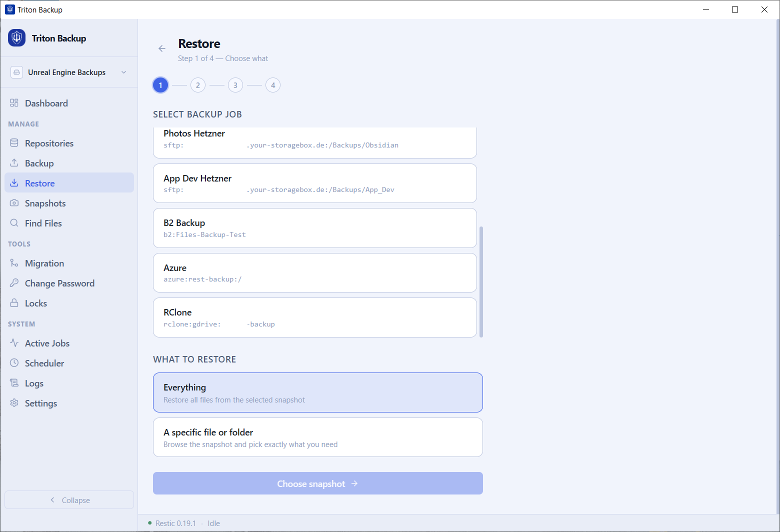Click step 4 circle in the wizard

(273, 85)
